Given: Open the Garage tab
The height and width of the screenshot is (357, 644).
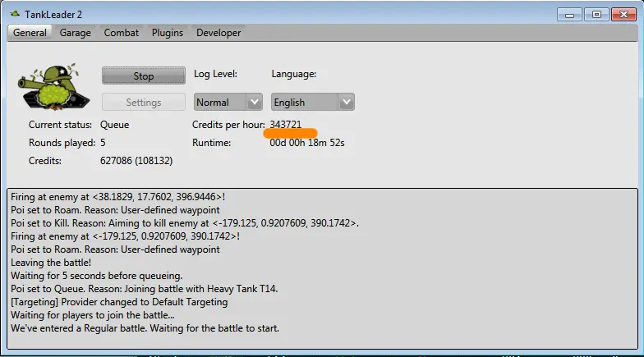Looking at the screenshot, I should click(x=76, y=33).
